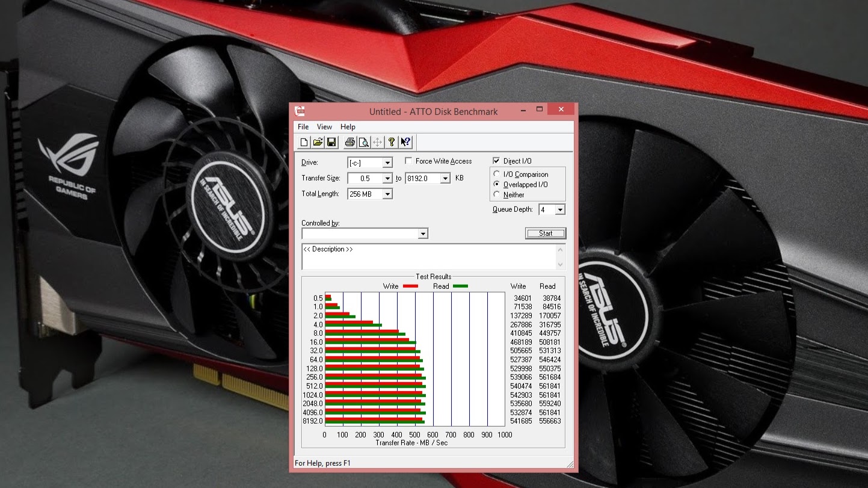Click the read value 38784

point(551,298)
